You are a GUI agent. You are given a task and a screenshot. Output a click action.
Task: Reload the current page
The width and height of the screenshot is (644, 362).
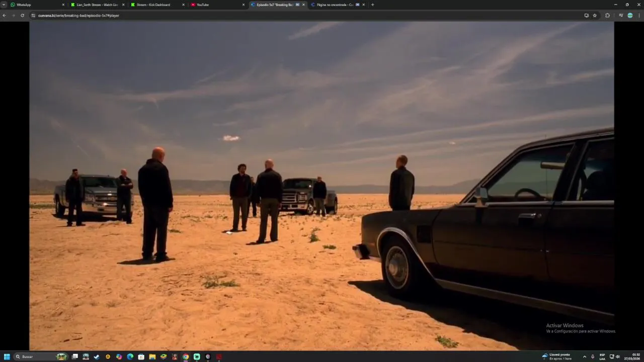point(22,16)
